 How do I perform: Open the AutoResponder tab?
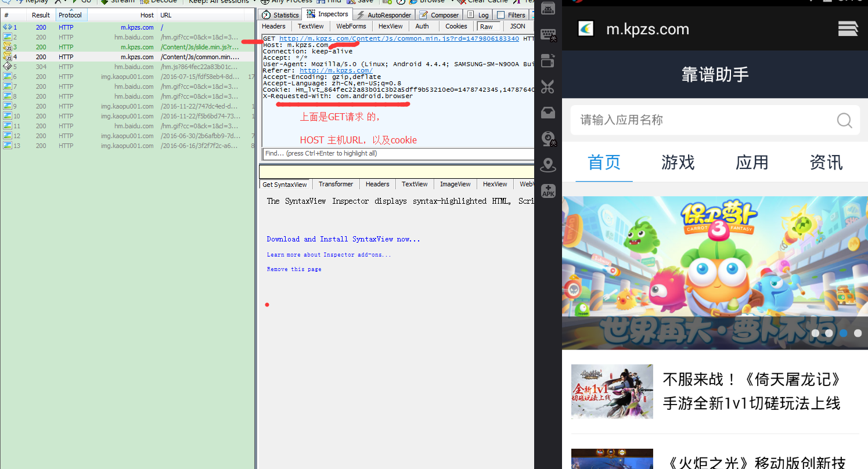click(x=384, y=15)
